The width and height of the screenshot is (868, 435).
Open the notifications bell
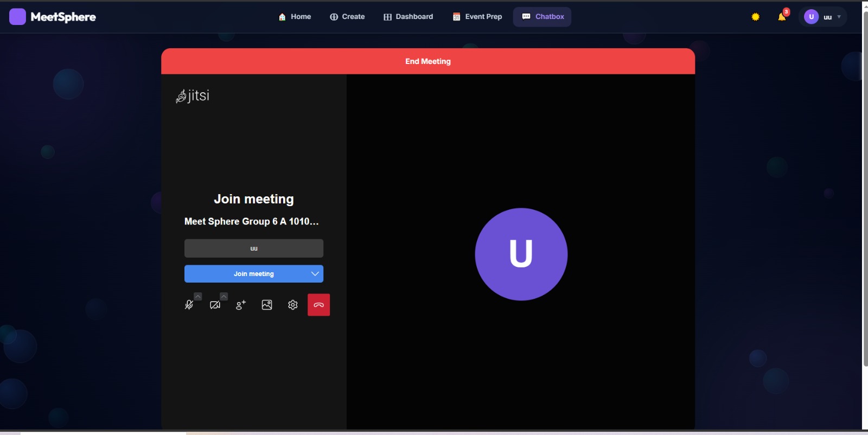click(x=782, y=17)
